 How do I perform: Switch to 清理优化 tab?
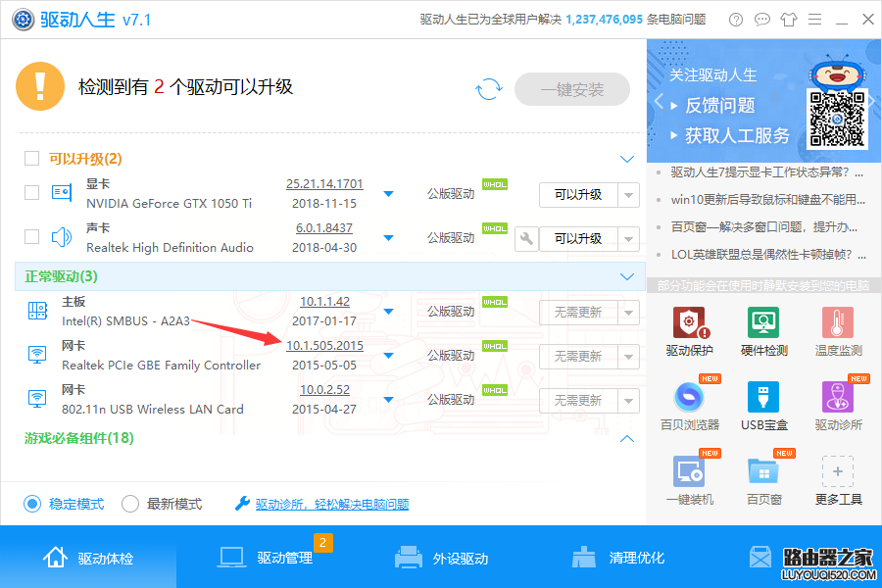618,558
